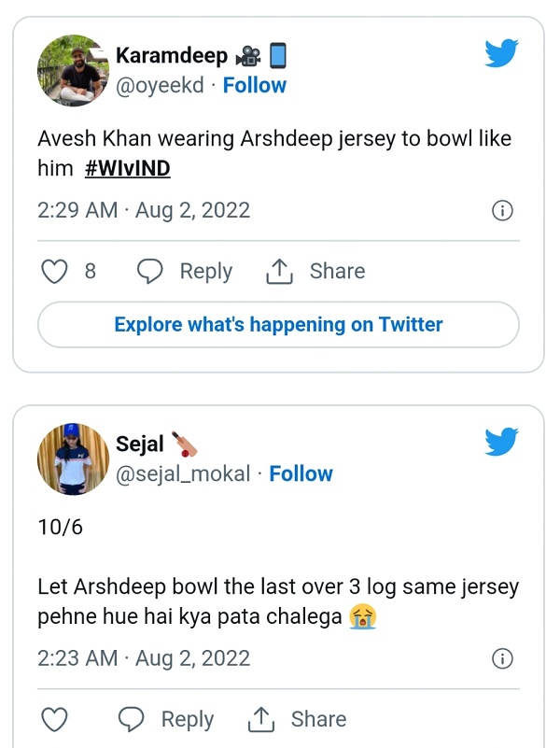Open info icon on Sejal's tweet
The width and height of the screenshot is (560, 748).
pos(502,658)
